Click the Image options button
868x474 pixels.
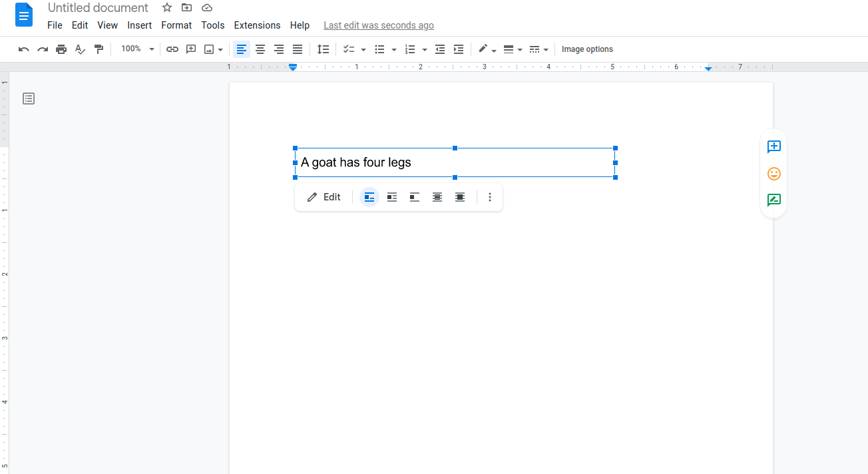[587, 49]
